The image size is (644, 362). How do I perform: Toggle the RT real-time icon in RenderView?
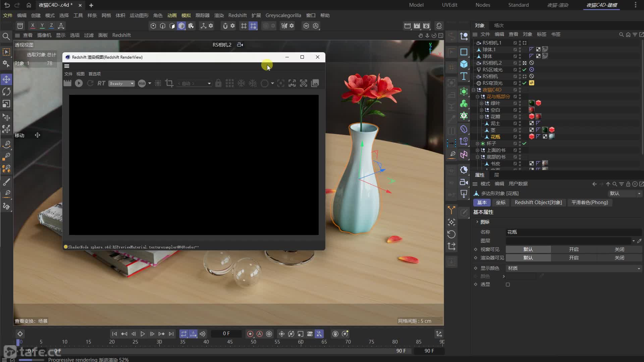101,83
